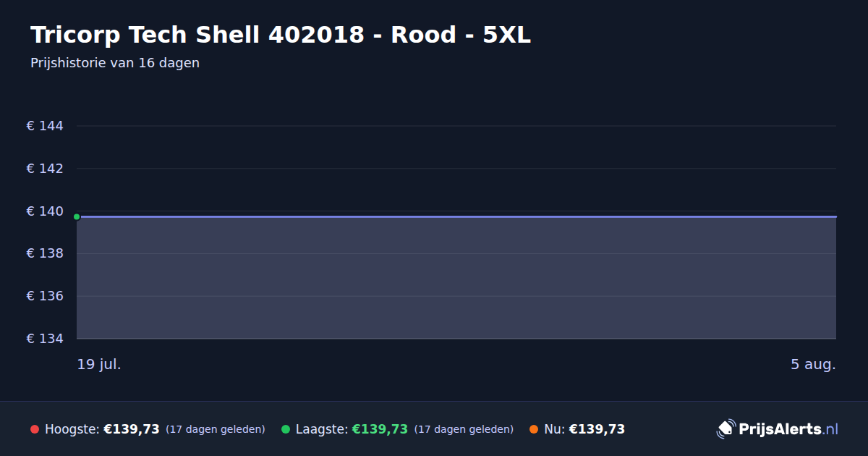Viewport: 868px width, 456px height.
Task: Click the € 142 y-axis label
Action: (45, 169)
